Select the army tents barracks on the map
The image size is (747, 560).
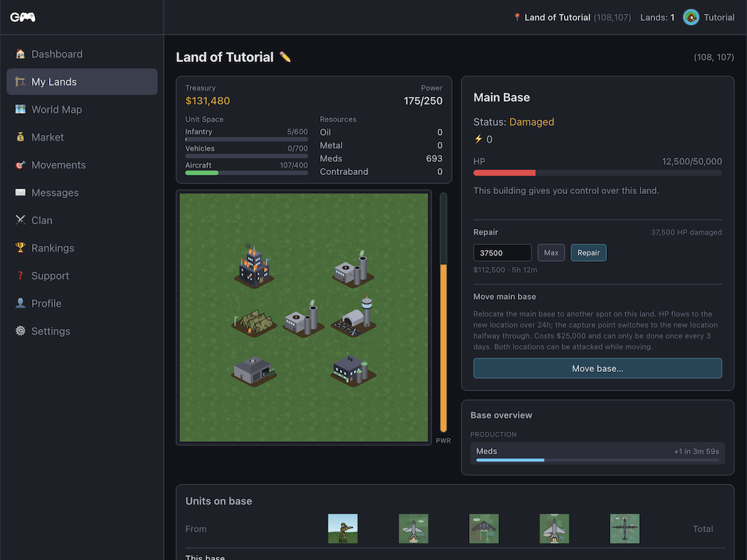pos(254,323)
